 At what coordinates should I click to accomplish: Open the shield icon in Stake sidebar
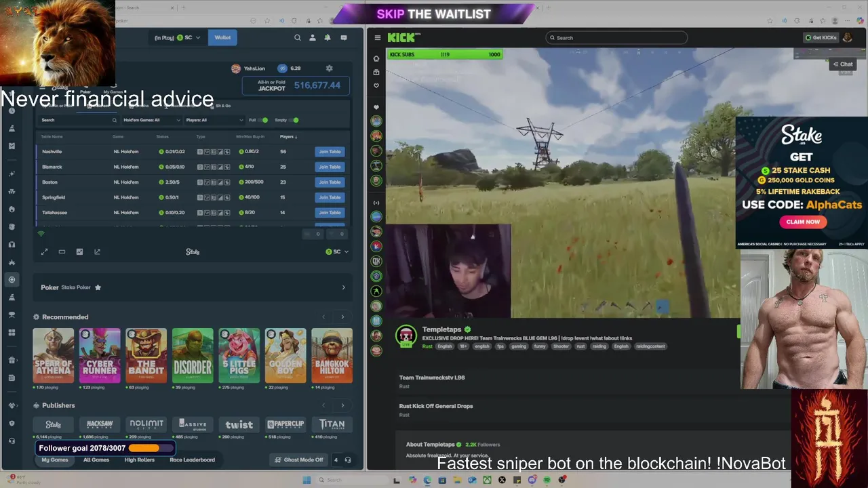12,424
